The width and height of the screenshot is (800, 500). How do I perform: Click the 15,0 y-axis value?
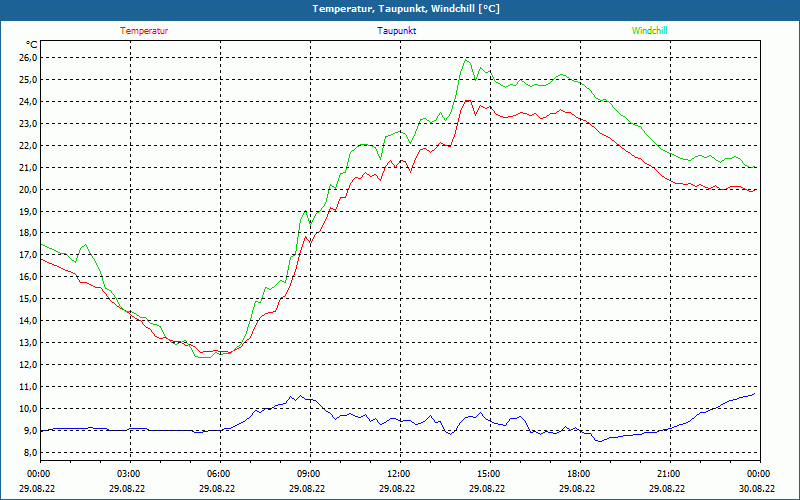[28, 298]
